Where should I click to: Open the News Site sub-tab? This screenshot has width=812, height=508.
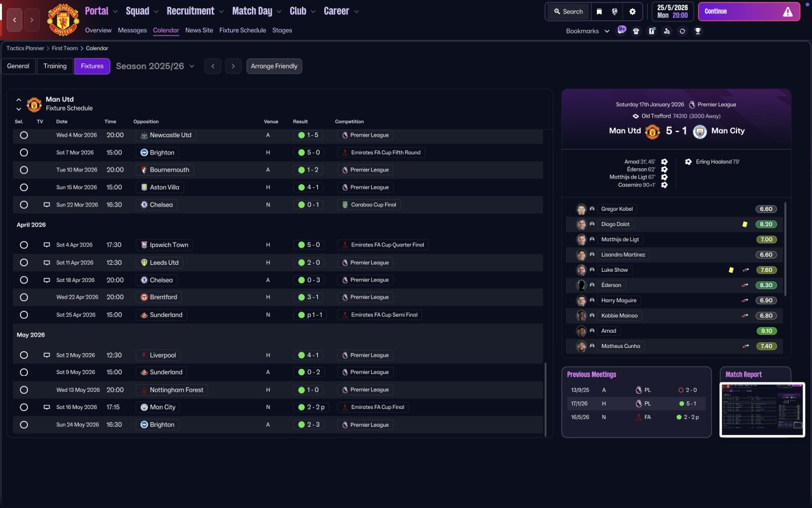click(x=199, y=30)
